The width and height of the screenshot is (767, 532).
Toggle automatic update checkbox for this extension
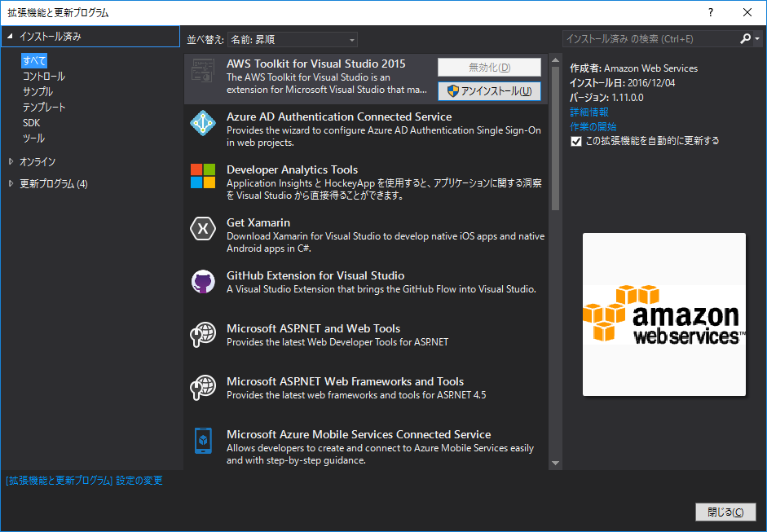pyautogui.click(x=576, y=141)
